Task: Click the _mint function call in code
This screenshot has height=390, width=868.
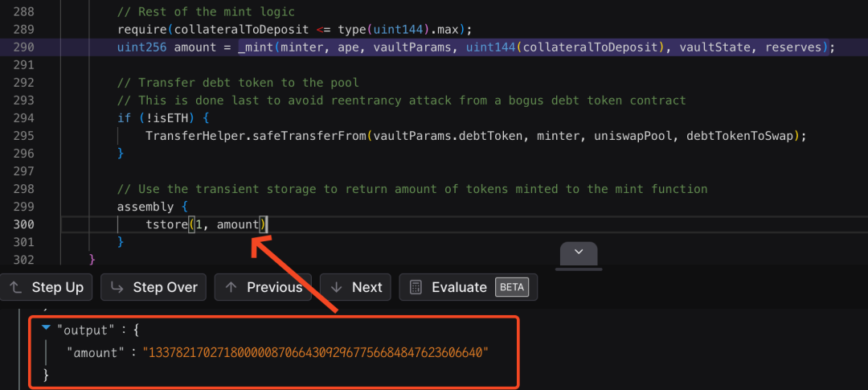Action: (x=256, y=47)
